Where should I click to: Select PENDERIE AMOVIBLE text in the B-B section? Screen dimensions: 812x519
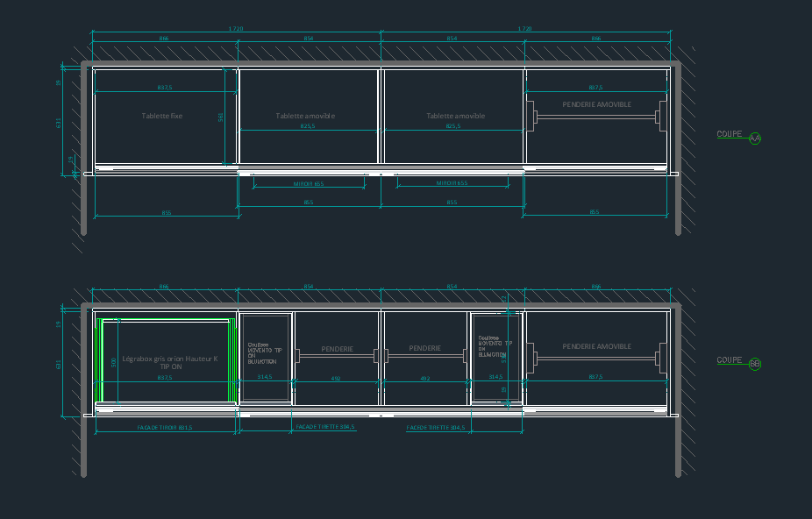pyautogui.click(x=596, y=346)
